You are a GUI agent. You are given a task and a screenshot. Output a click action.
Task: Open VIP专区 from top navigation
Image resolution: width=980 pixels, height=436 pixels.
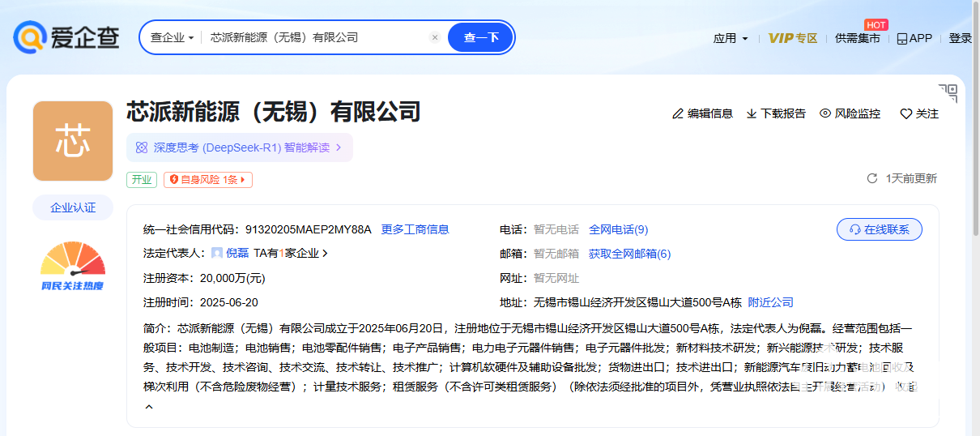(x=792, y=38)
